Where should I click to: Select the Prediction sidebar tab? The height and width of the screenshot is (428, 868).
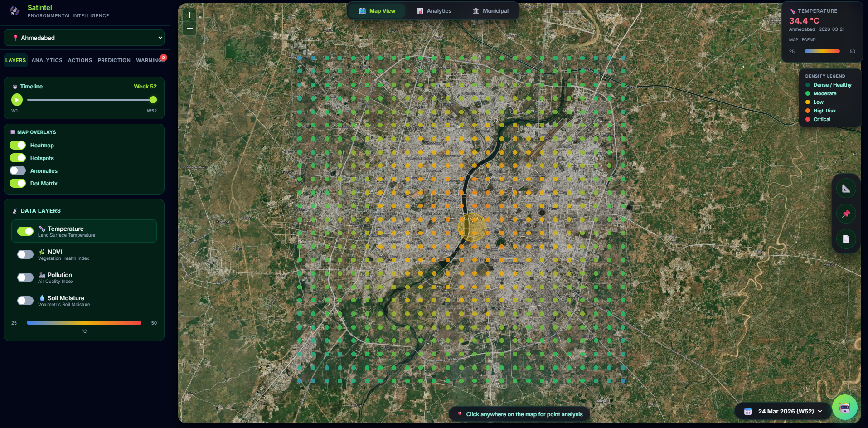coord(114,60)
